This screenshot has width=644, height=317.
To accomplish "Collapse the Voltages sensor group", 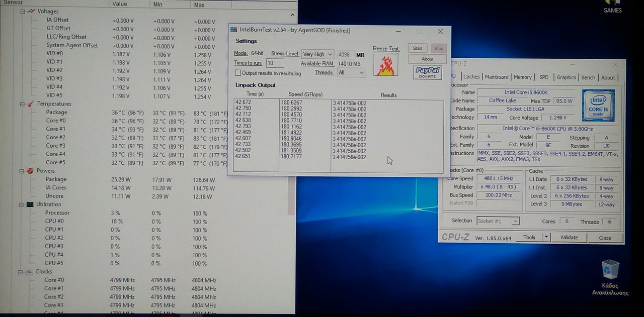I will pyautogui.click(x=23, y=11).
